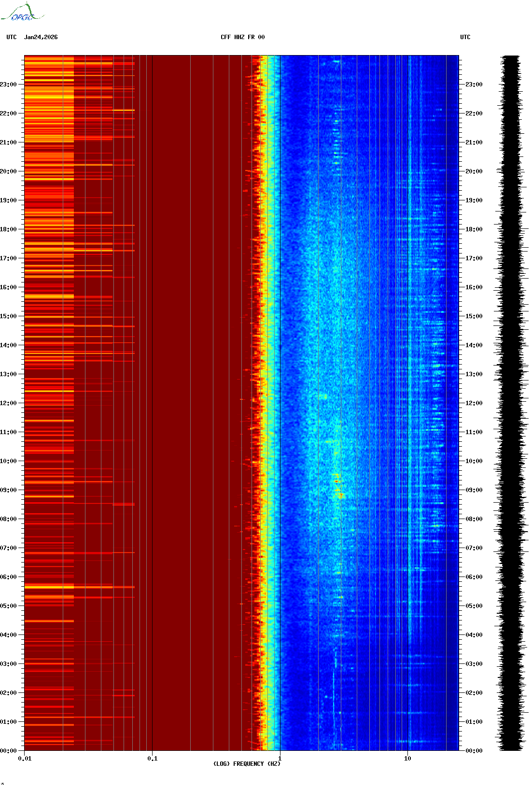Click 15:00 on the left time axis

(8, 316)
